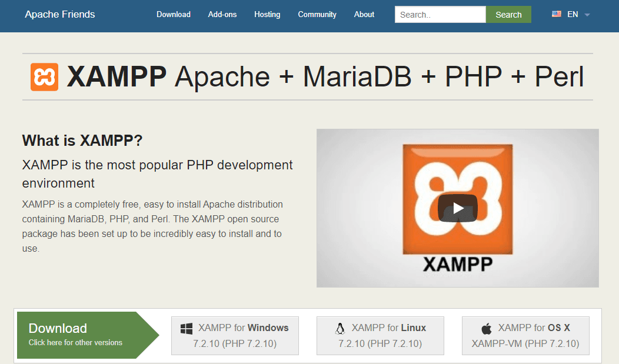Click 'Click here for other versions' text
619x364 pixels.
click(75, 343)
